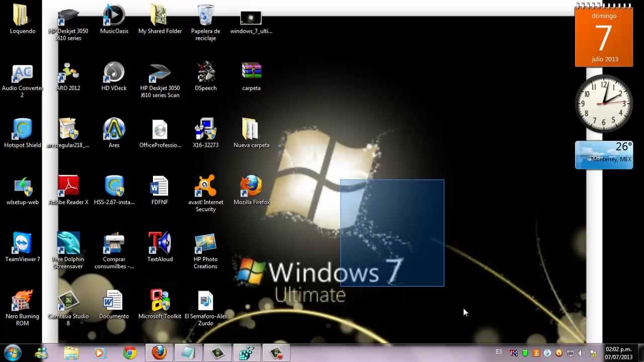Select Free Dolphin Screensaver shortcut
The width and height of the screenshot is (644, 362).
tap(68, 251)
